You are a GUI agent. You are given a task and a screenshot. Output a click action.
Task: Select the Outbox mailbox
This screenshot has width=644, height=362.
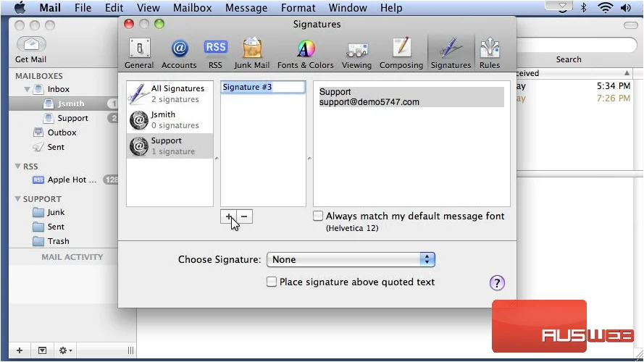[63, 132]
